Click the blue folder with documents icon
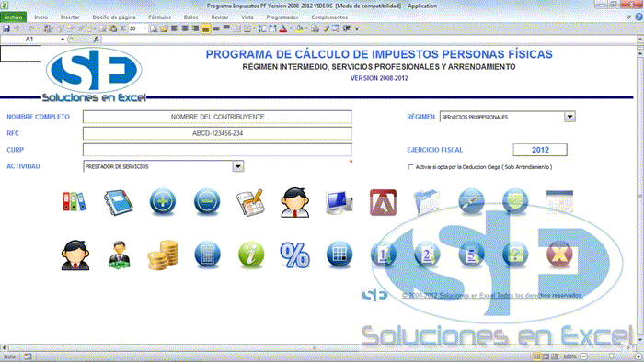 pos(427,202)
